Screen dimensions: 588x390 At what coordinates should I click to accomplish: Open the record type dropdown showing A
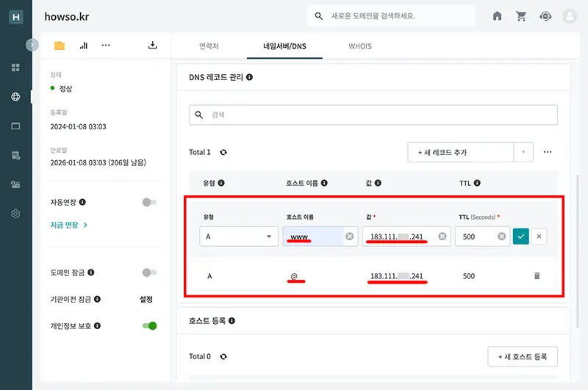239,236
